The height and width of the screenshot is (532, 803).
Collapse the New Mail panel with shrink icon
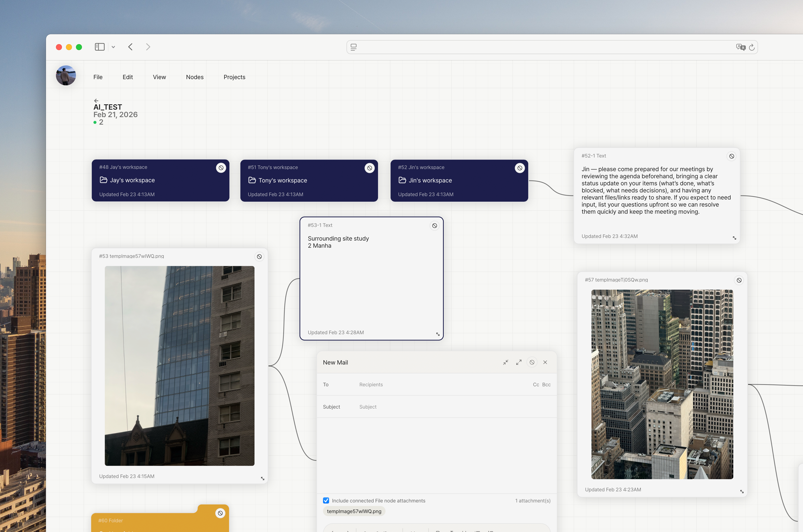(x=506, y=362)
